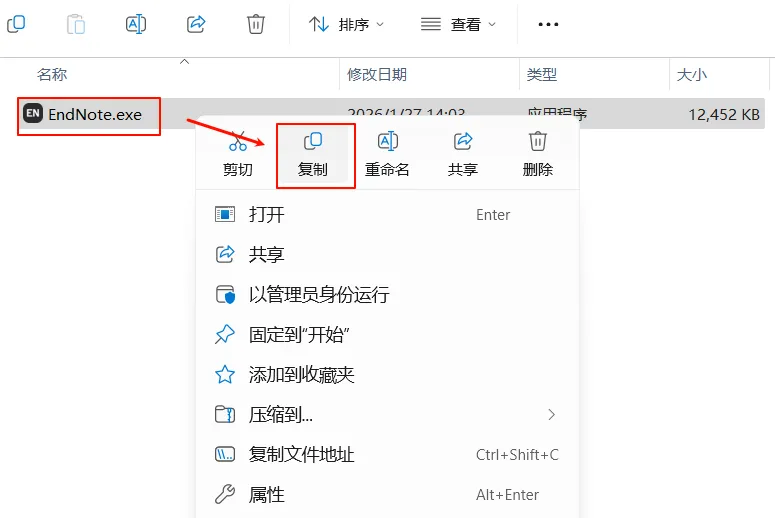The width and height of the screenshot is (775, 518).
Task: Choose 压缩到... menu entry
Action: coord(387,415)
